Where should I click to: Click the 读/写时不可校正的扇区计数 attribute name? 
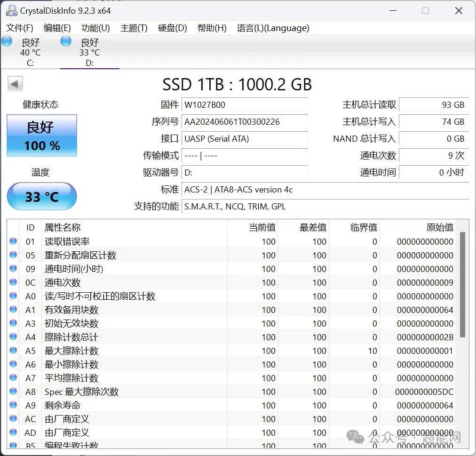pos(100,296)
